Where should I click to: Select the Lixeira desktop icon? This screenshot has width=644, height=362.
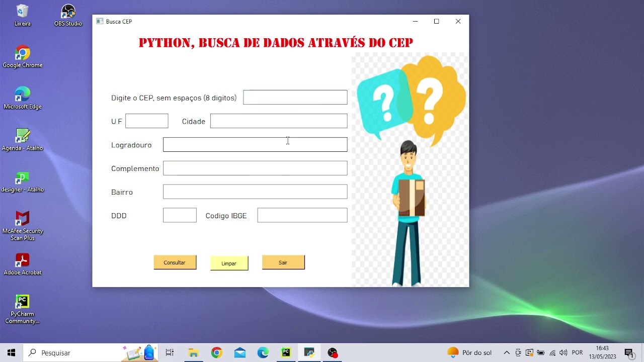tap(23, 15)
